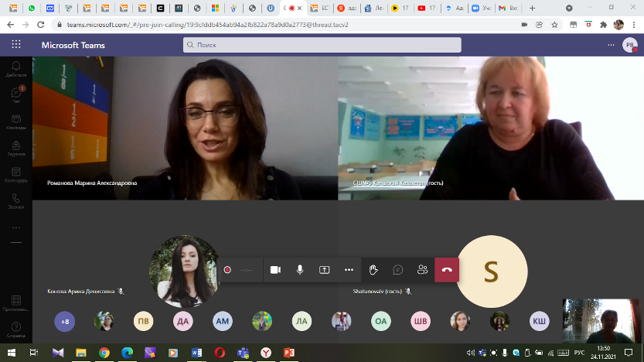Go to Calendar in the left sidebar

coord(16,174)
